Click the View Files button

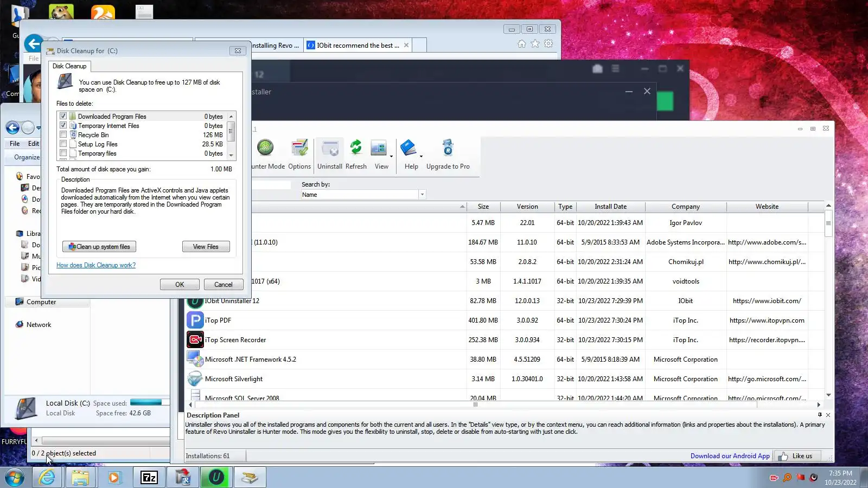tap(206, 247)
